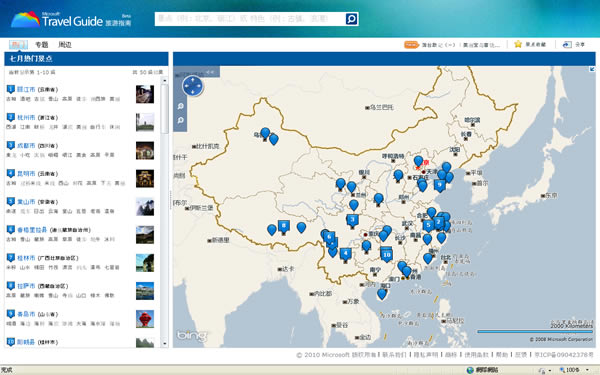Click the map resize arrow icon in the corner

[x=592, y=70]
